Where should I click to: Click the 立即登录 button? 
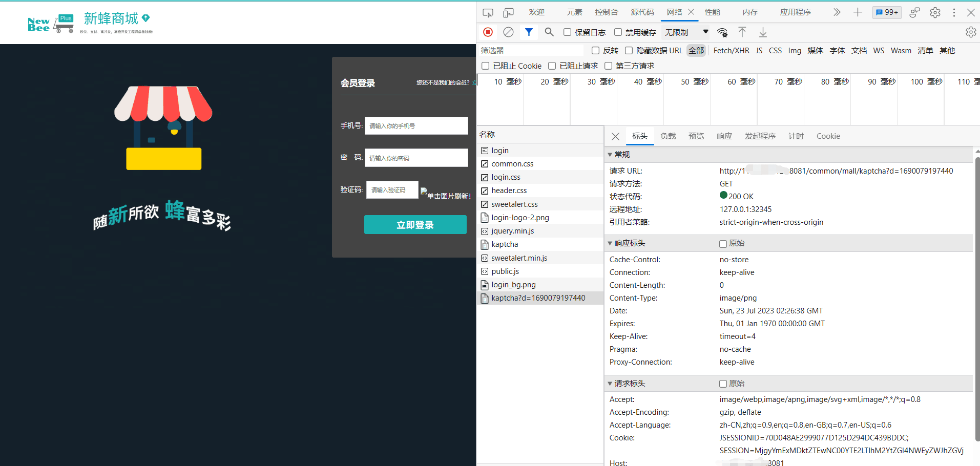[x=415, y=224]
